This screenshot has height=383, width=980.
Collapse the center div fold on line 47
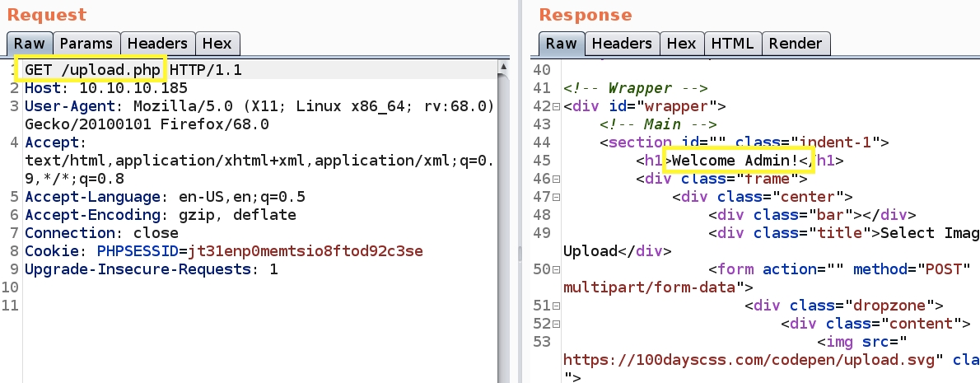(558, 197)
